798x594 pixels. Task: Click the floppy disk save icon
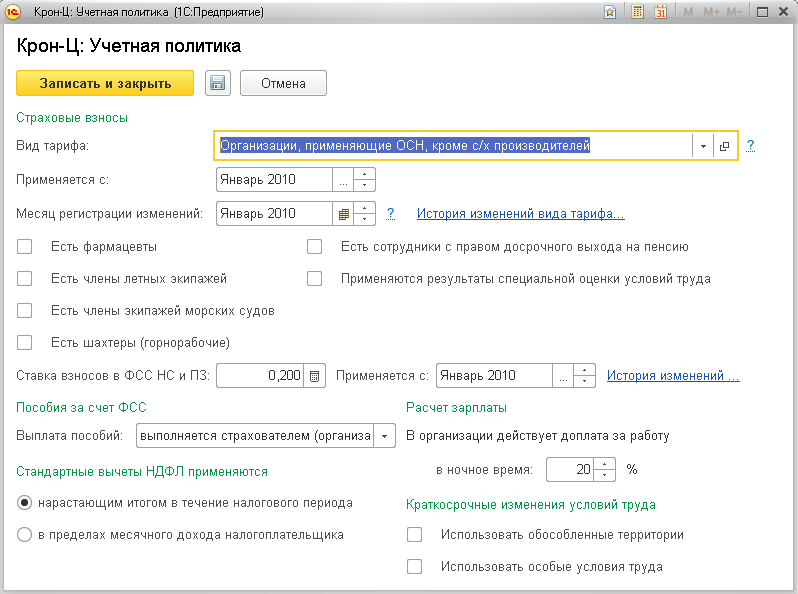point(218,83)
